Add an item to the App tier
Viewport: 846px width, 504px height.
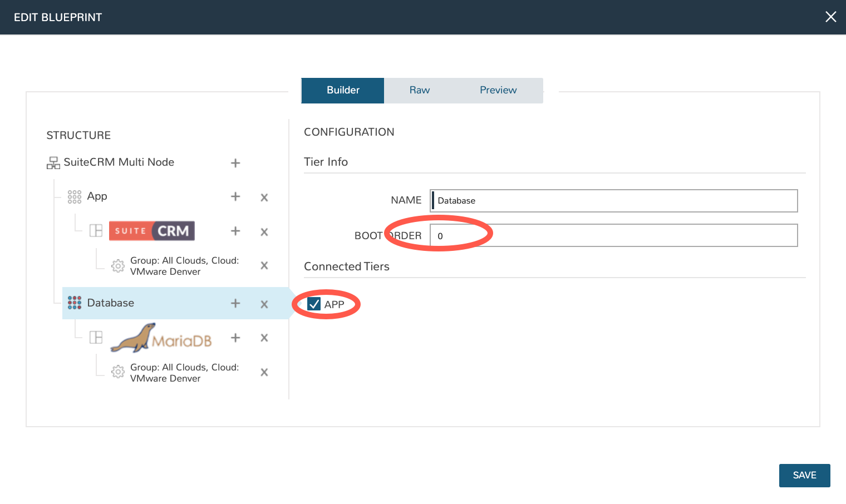235,197
